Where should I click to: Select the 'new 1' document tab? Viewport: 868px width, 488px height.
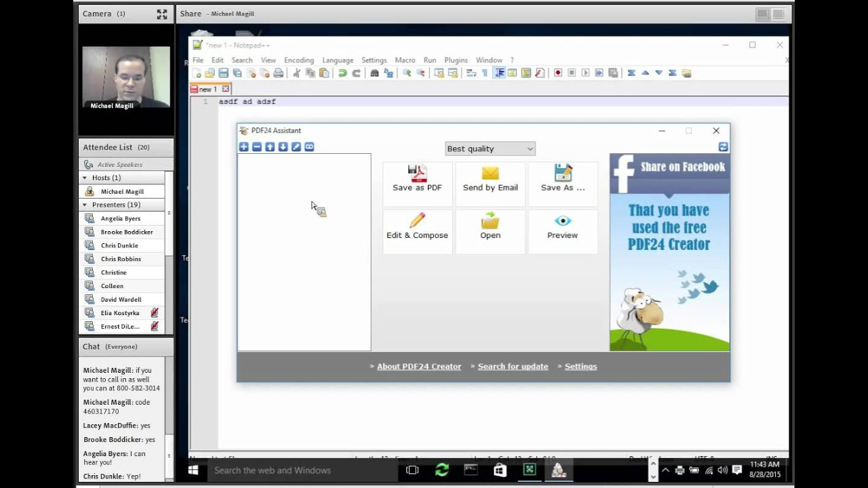point(210,89)
